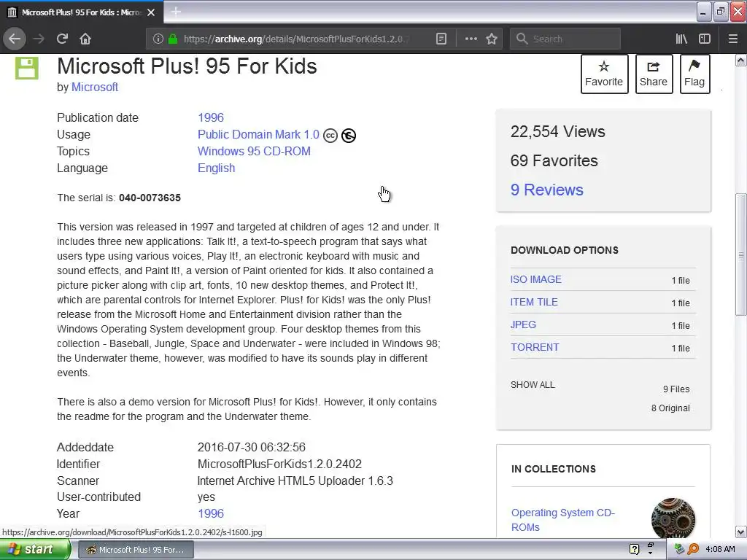Open a new tab with plus
Screen dimensions: 747x560
(176, 12)
